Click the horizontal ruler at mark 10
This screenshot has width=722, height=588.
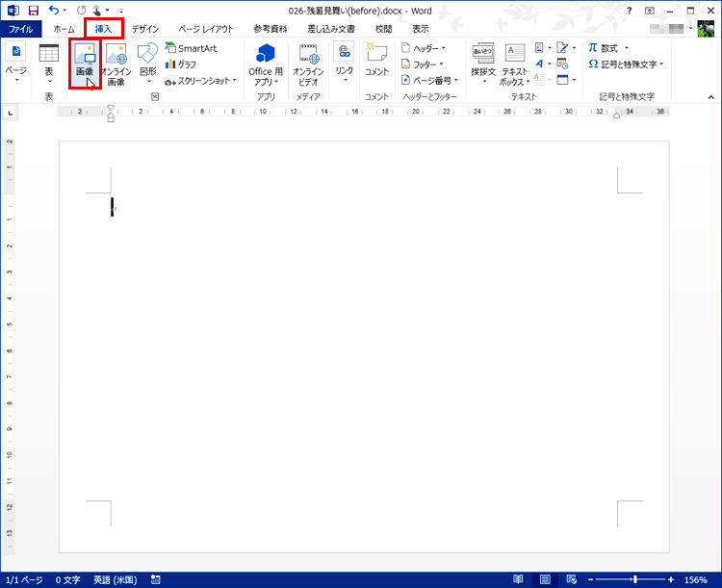[263, 112]
